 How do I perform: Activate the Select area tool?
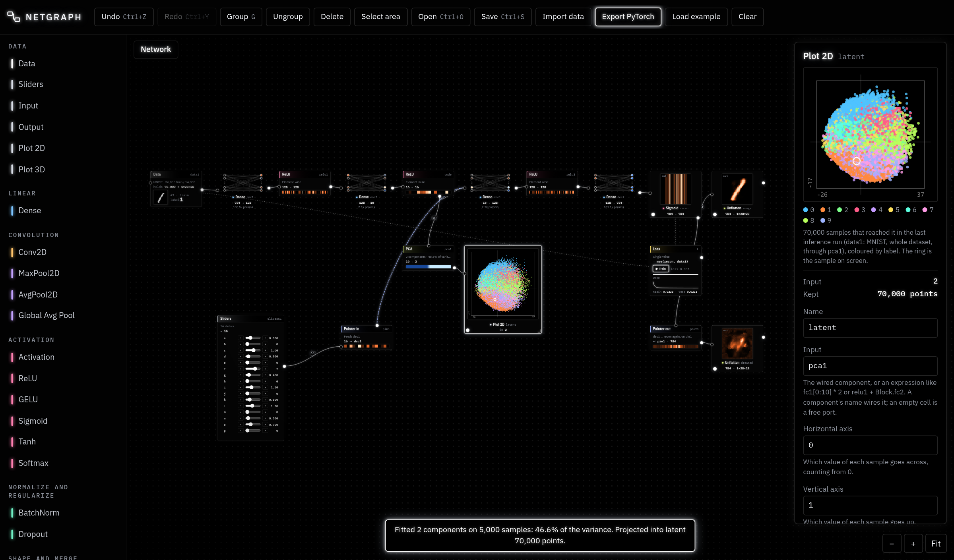381,17
